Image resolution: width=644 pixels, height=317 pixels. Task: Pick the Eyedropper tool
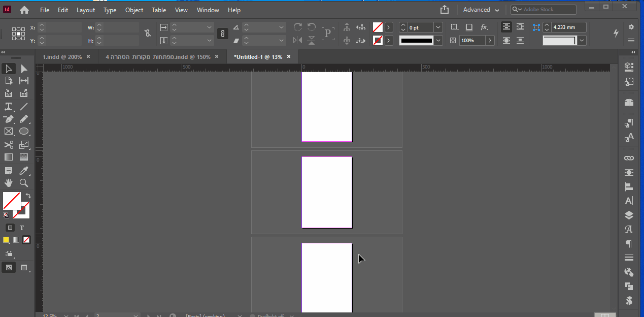point(24,171)
